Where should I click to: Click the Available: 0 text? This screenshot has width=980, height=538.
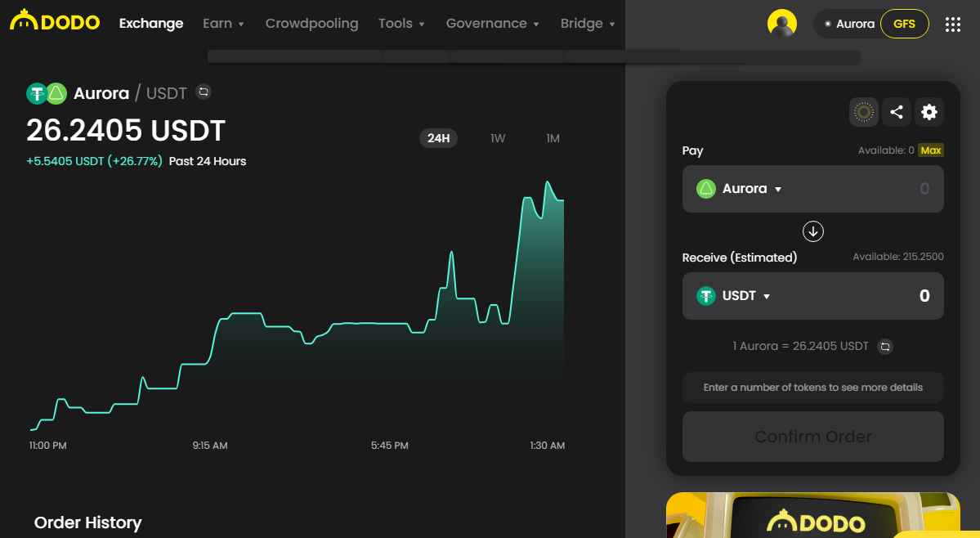886,150
